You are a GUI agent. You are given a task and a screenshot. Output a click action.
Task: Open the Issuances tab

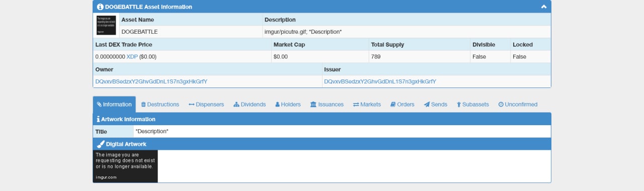(x=327, y=105)
